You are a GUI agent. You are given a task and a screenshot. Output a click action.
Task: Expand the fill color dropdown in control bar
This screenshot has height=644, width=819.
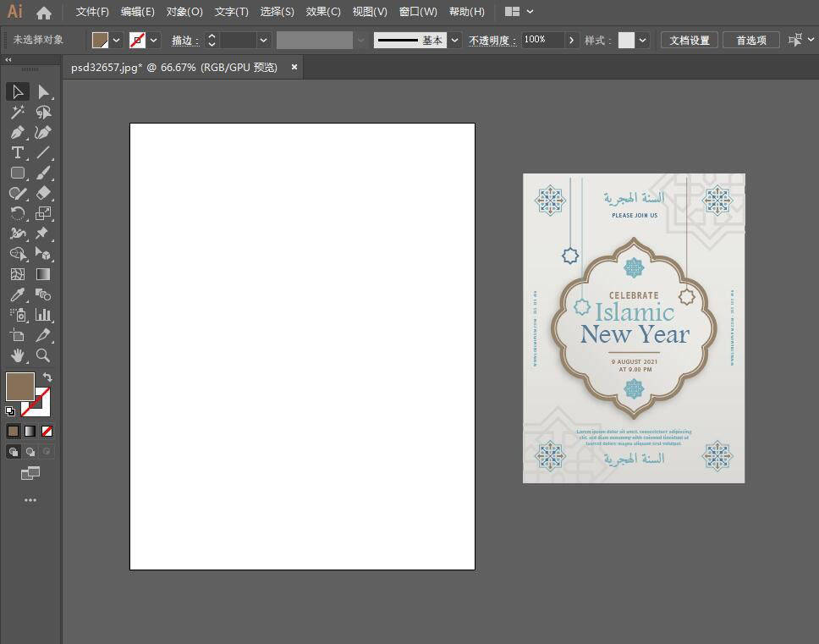coord(116,40)
